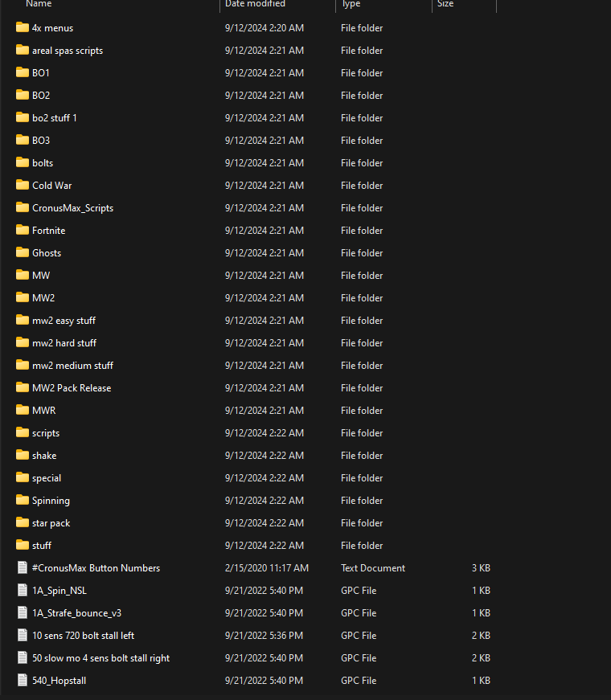Click the 'Text Document' type cell
Image resolution: width=611 pixels, height=700 pixels.
tap(373, 568)
